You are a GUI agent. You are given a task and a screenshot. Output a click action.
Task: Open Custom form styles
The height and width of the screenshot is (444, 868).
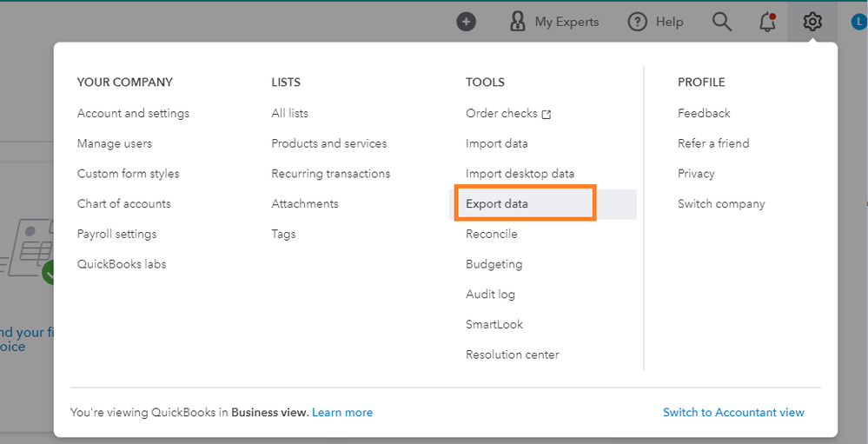click(129, 173)
